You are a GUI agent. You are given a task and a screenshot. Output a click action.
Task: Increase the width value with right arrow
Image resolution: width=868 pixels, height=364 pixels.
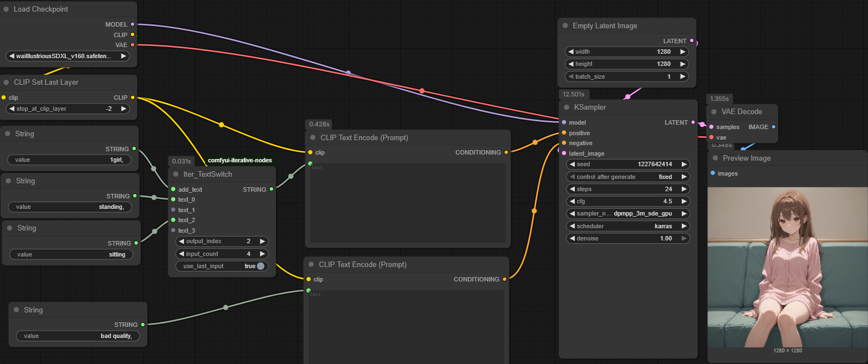(682, 52)
